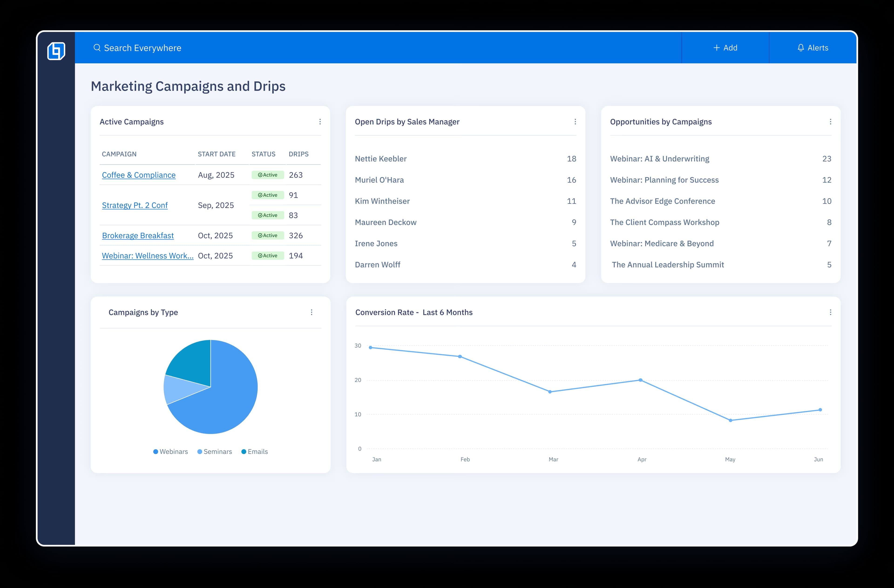This screenshot has width=894, height=588.
Task: Open the Conversion Rate chart options menu
Action: 830,312
